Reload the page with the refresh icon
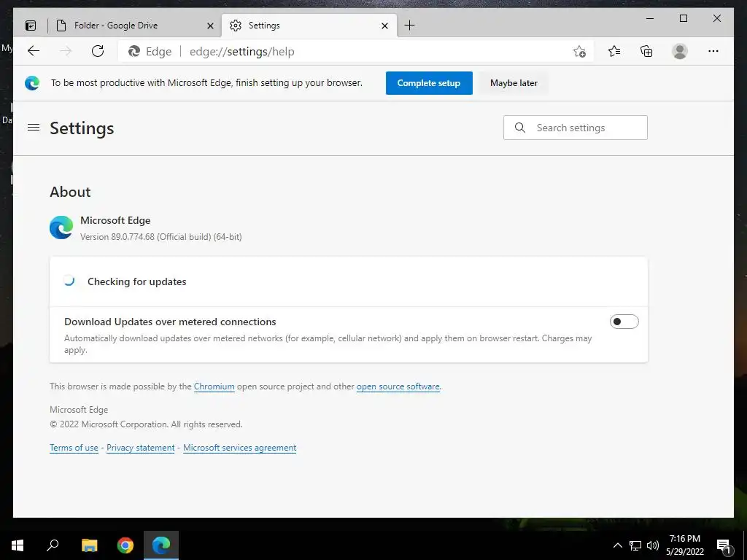The height and width of the screenshot is (560, 747). click(x=98, y=51)
